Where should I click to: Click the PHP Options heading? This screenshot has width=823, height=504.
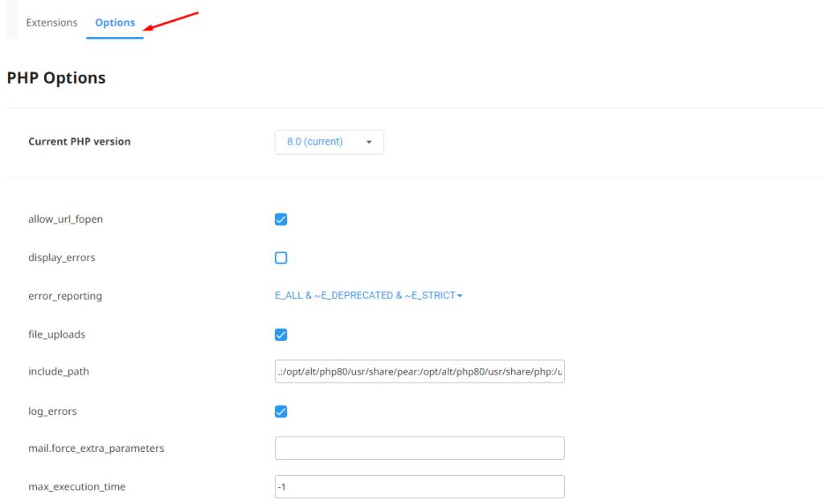[56, 78]
